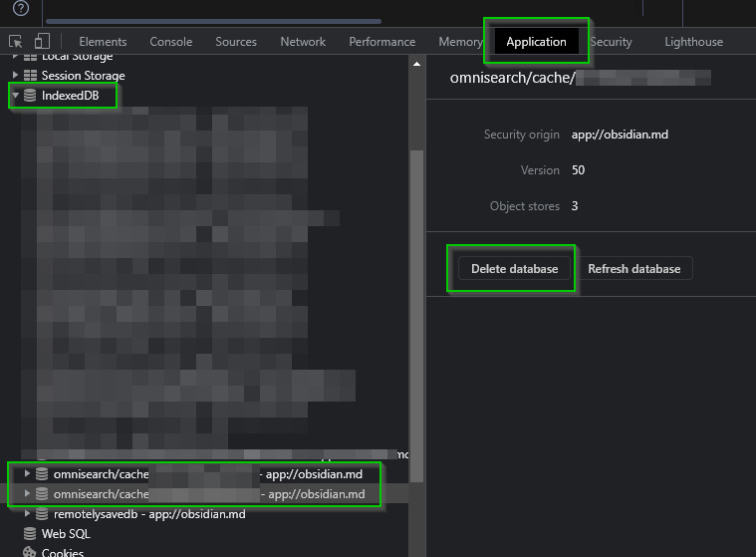Select the Web SQL item
Screen dimensions: 756x557
pyautogui.click(x=66, y=534)
